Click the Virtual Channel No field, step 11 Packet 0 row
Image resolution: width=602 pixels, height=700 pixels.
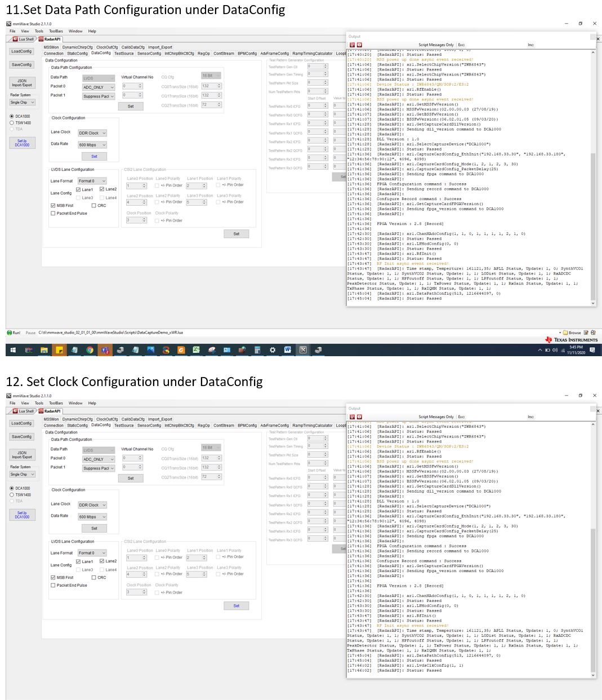pyautogui.click(x=133, y=86)
